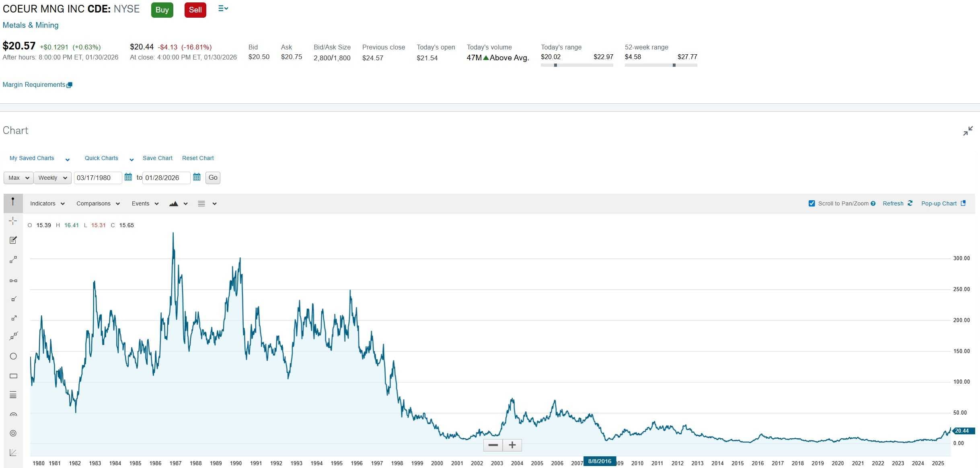Click the mountain chart style icon
The width and height of the screenshot is (980, 468).
coord(174,204)
